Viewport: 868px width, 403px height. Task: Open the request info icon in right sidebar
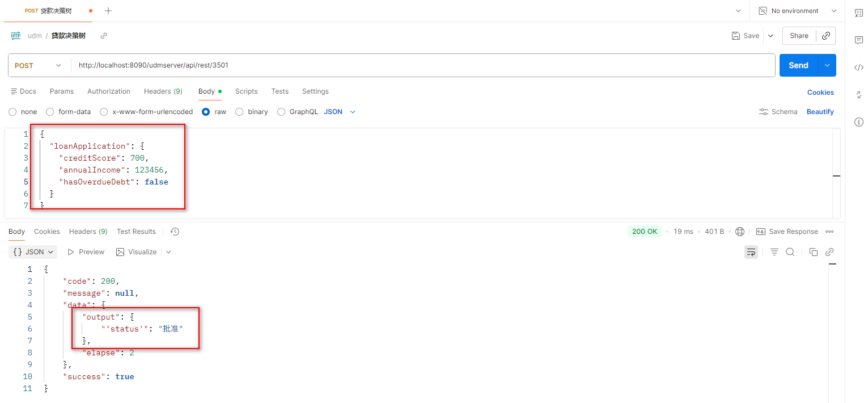pyautogui.click(x=858, y=122)
